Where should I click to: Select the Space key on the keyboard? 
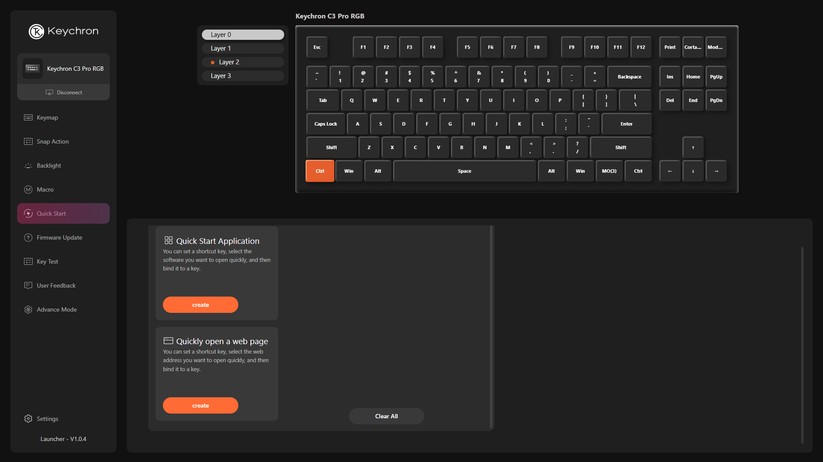click(x=464, y=171)
